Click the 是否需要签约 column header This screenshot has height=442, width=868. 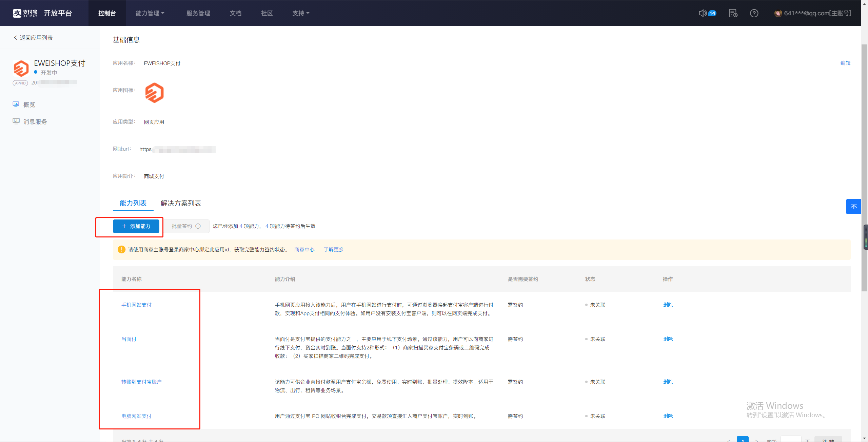[523, 279]
